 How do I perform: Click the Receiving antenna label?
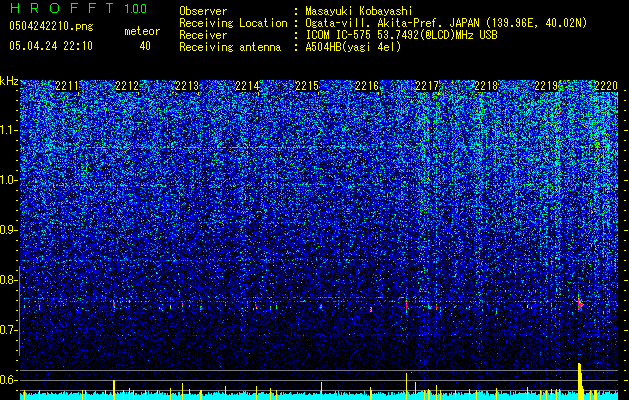pyautogui.click(x=230, y=47)
